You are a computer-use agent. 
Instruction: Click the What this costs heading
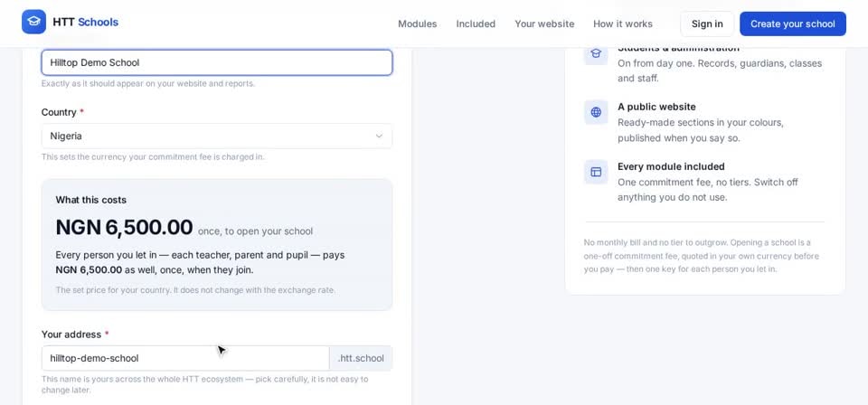(x=90, y=200)
